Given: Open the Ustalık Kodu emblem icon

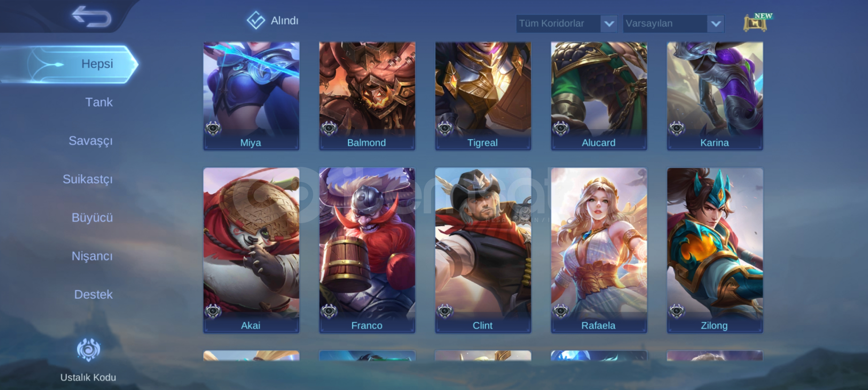Looking at the screenshot, I should (x=88, y=350).
